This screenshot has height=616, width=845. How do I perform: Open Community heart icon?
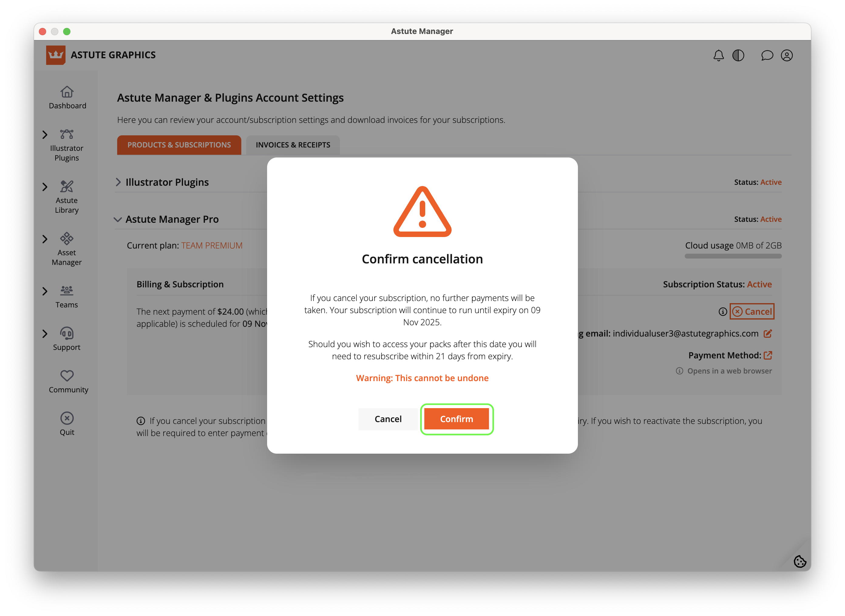pyautogui.click(x=67, y=375)
